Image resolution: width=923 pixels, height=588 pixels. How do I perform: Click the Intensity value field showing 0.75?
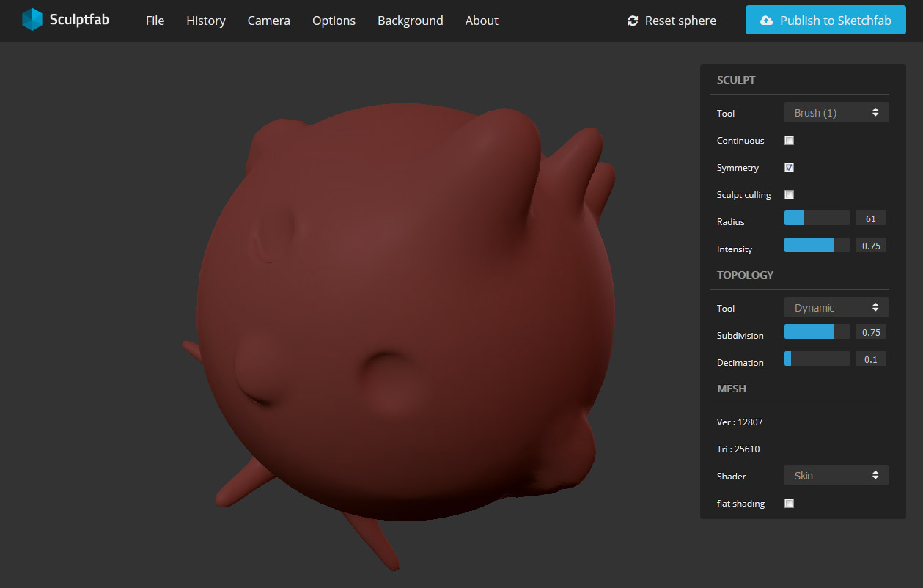point(871,246)
